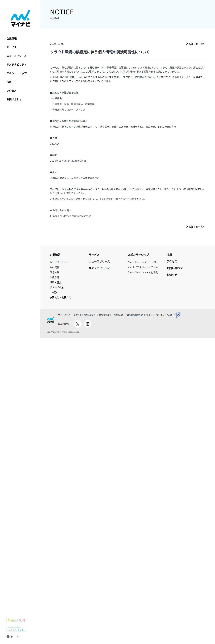The image size is (215, 644).
Task: Open footer 決算公告・電子公告 link
Action: click(x=60, y=297)
